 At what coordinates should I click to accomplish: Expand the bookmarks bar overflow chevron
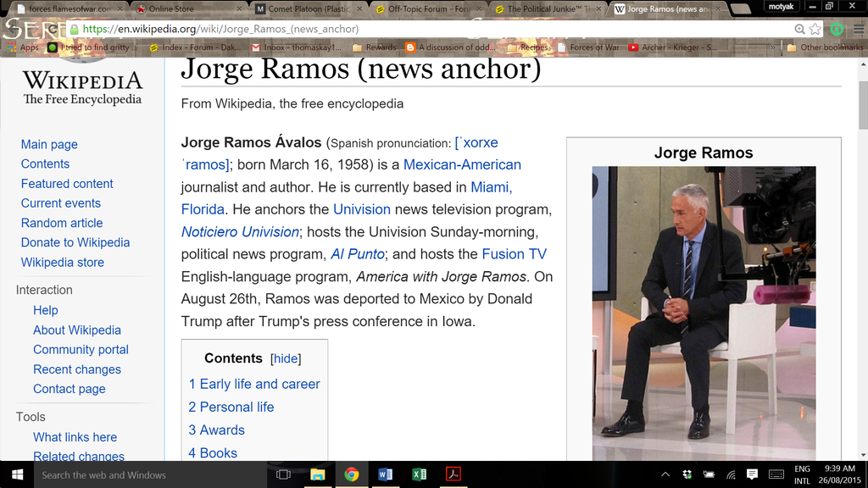773,47
